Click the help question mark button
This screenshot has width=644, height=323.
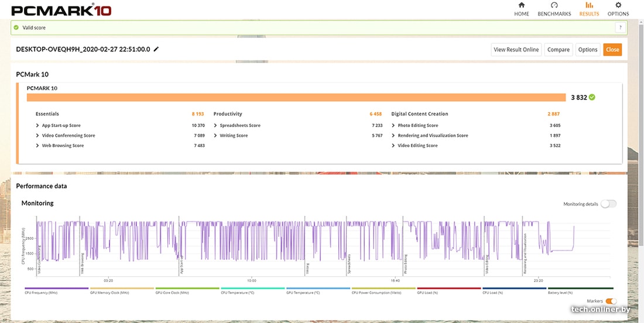click(x=619, y=28)
